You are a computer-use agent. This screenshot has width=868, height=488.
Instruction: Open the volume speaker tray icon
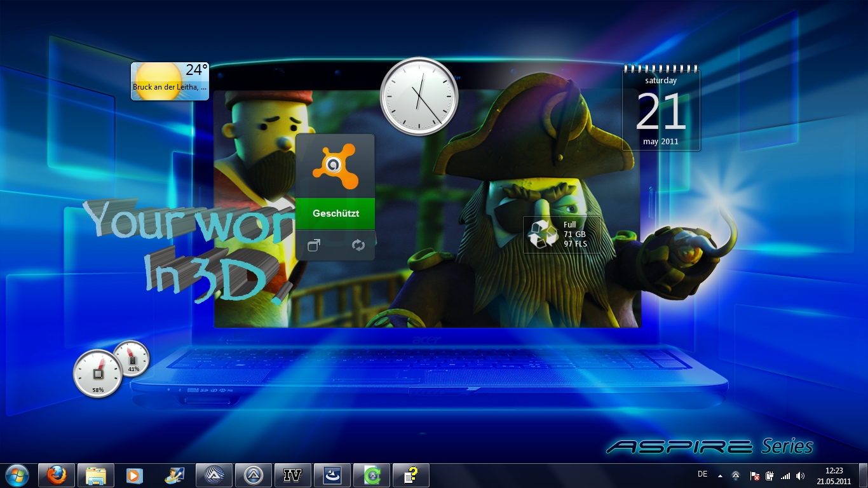800,476
